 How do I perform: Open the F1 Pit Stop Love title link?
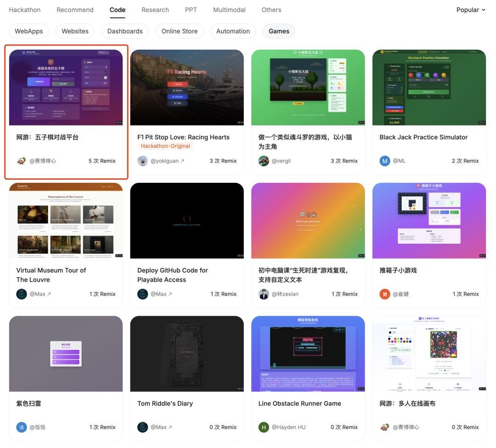pos(183,137)
